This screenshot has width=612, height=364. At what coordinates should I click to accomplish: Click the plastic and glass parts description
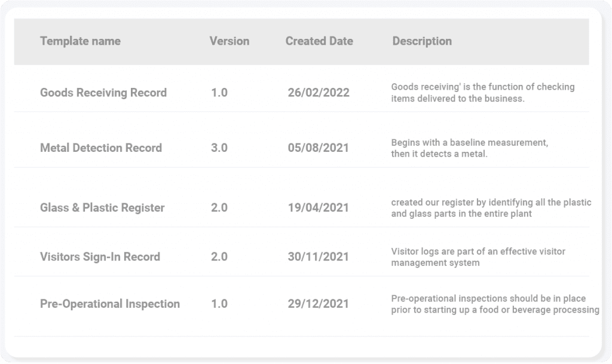click(x=491, y=208)
